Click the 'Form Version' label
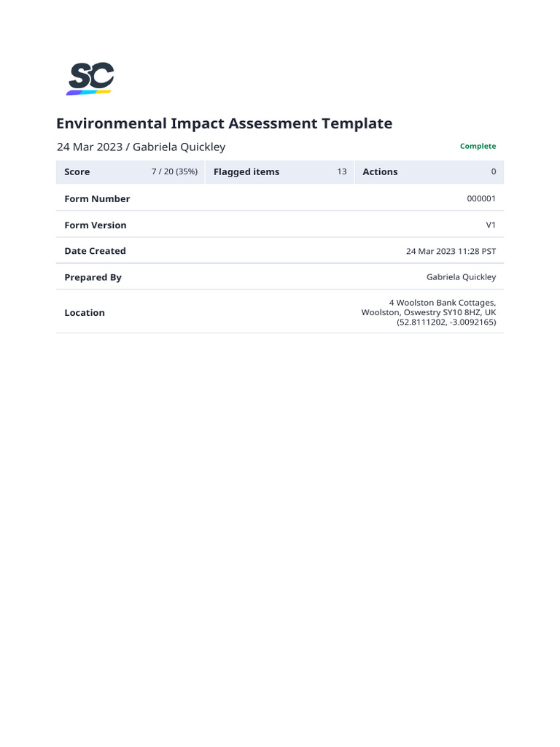This screenshot has width=560, height=747. coord(96,225)
